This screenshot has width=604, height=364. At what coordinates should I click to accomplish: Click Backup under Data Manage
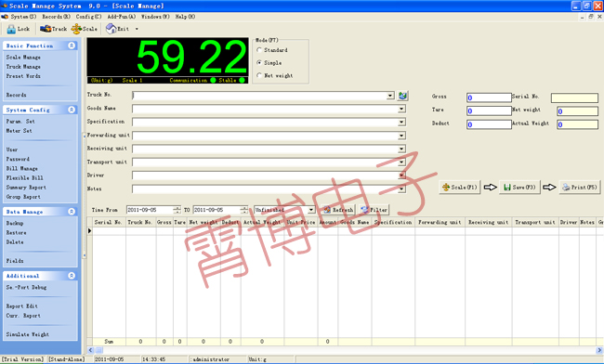[15, 223]
